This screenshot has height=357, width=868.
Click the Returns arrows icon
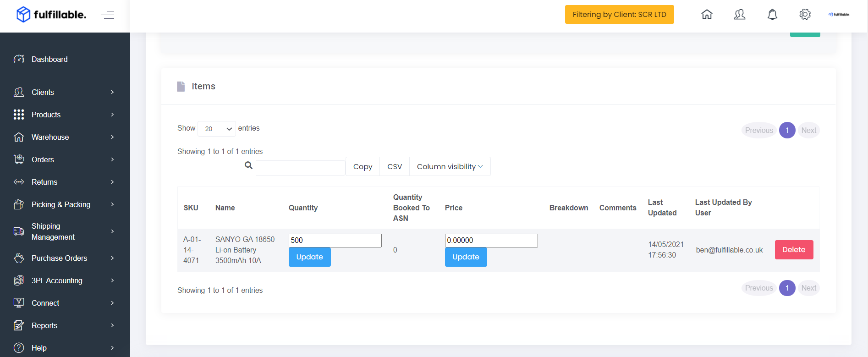click(19, 182)
